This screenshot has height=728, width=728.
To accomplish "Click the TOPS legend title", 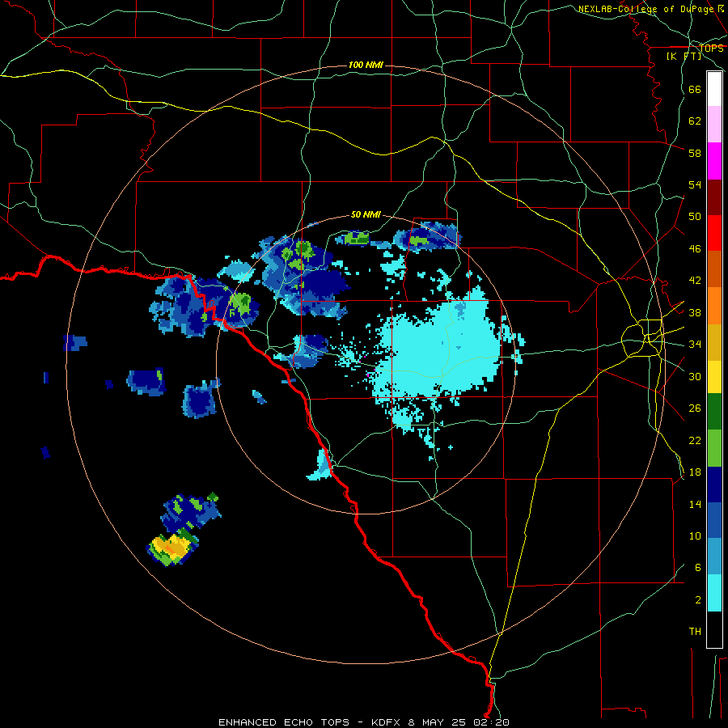I will point(711,48).
